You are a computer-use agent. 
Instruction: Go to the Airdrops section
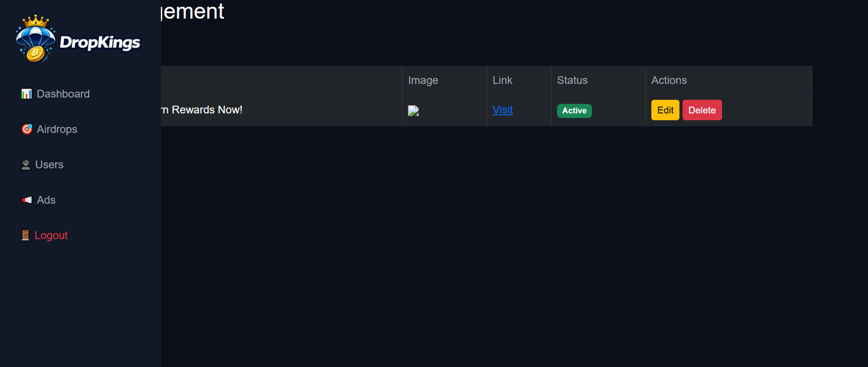pyautogui.click(x=57, y=129)
